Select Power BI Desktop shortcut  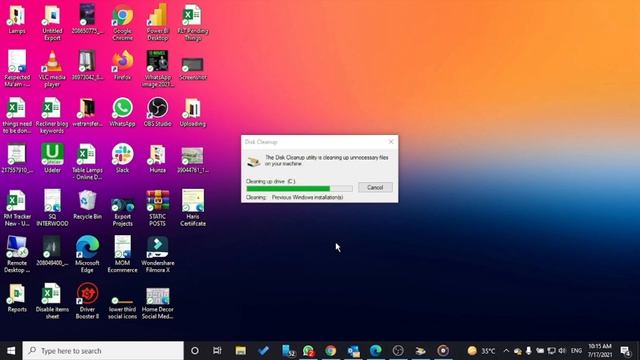158,23
